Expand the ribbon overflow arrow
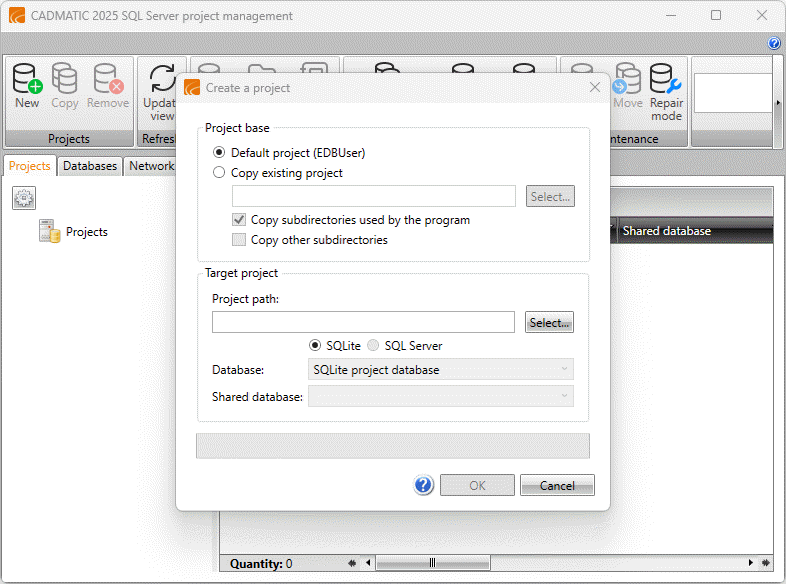This screenshot has width=786, height=584. click(778, 103)
